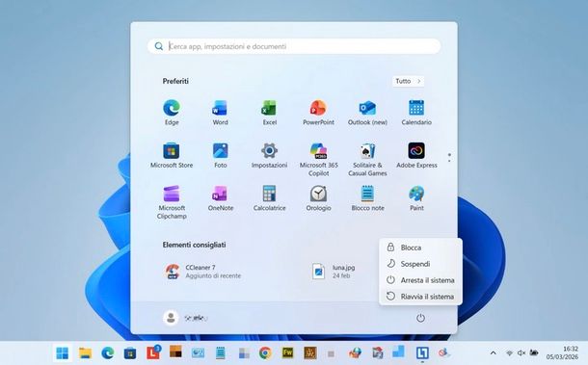
Task: Click the network icon in system tray
Action: [x=509, y=352]
